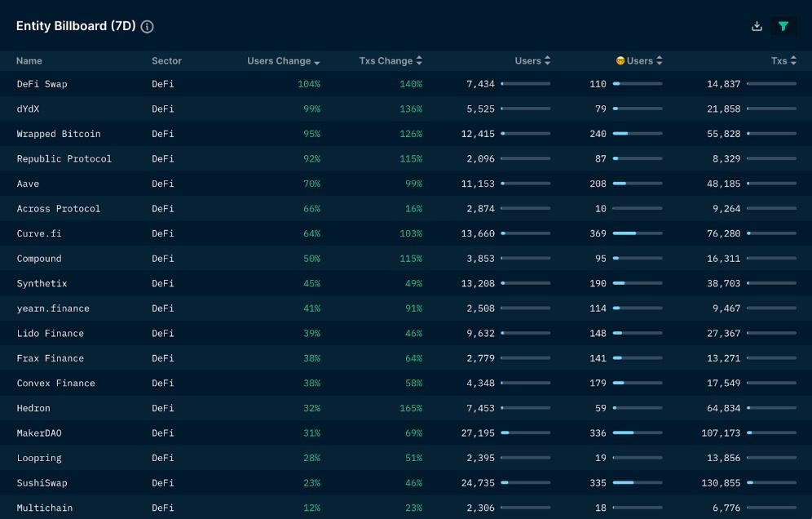Screen dimensions: 812x519
Task: Open the green filter icon
Action: [x=783, y=26]
